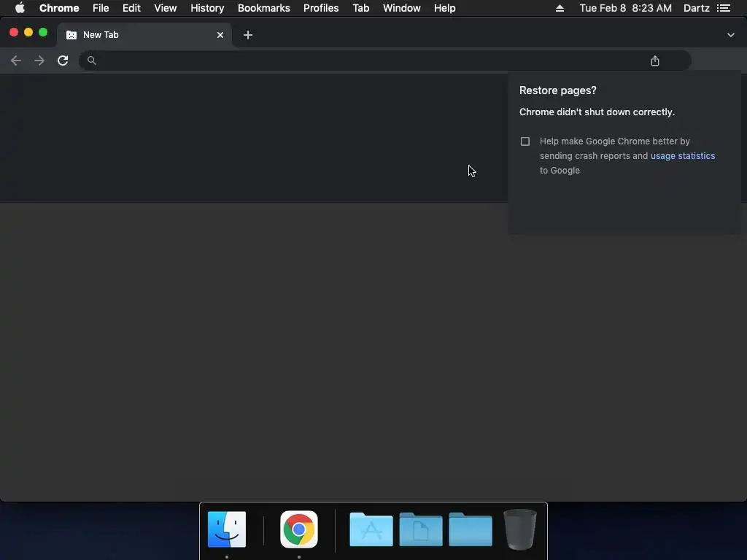The height and width of the screenshot is (560, 747).
Task: Open the View menu
Action: [166, 8]
